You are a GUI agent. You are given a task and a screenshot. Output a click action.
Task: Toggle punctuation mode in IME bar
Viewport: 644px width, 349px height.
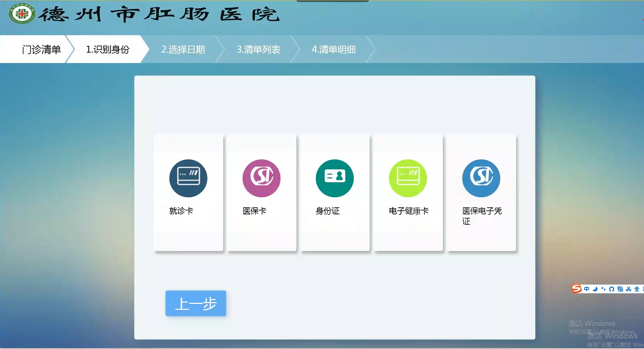coord(603,289)
